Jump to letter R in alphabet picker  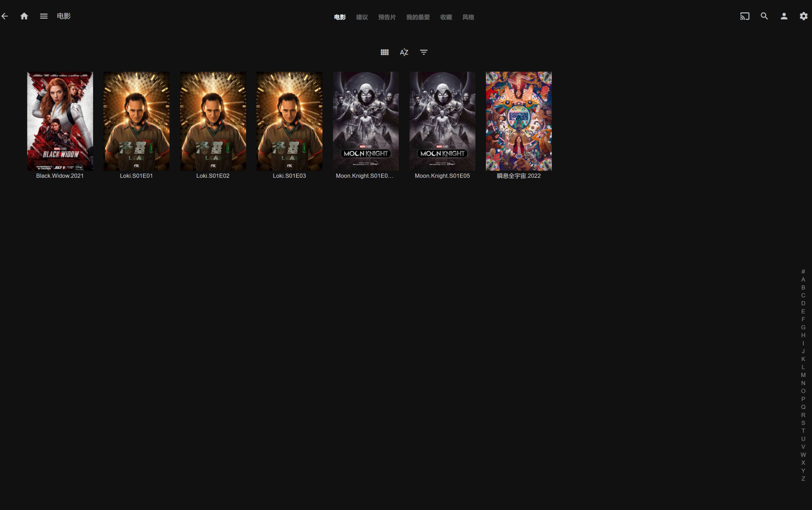click(803, 415)
